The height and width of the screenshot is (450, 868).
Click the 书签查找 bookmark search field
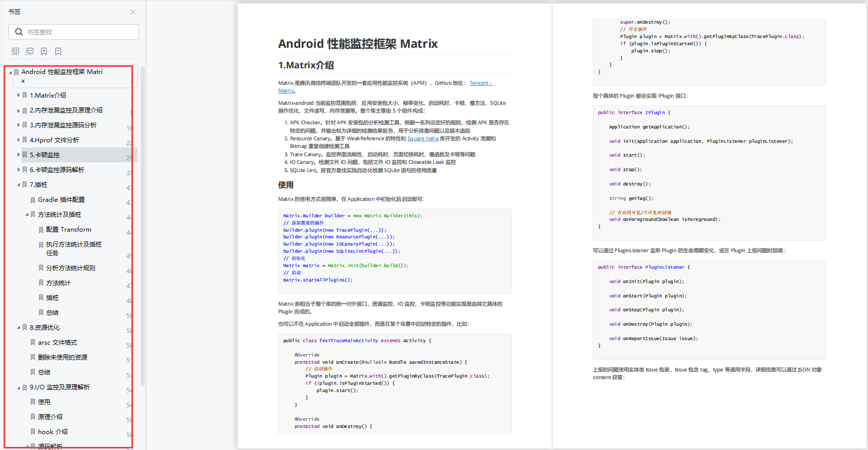tap(73, 32)
